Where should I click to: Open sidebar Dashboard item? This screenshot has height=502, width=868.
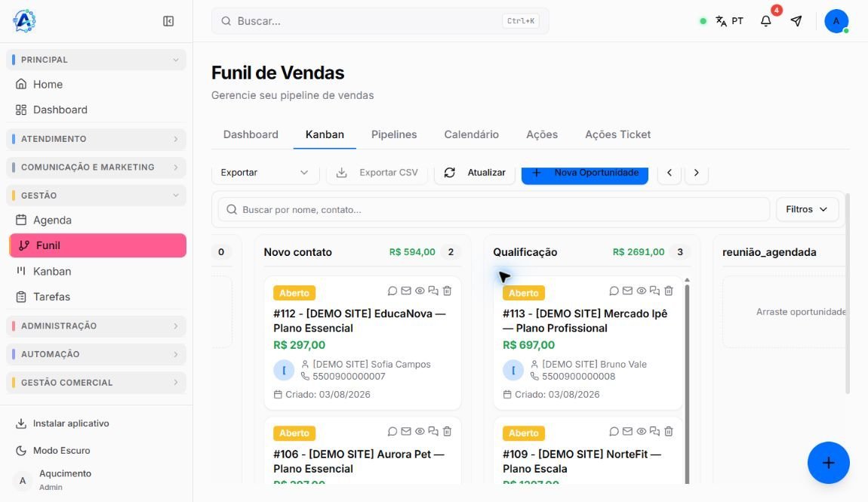tap(97, 109)
